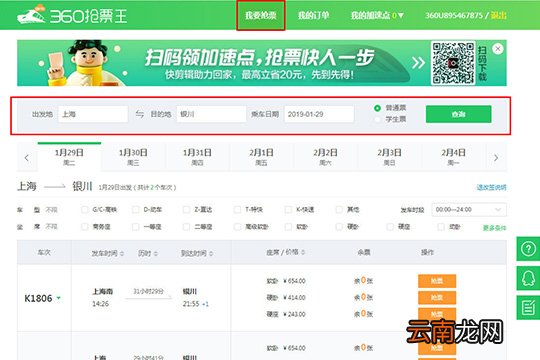
Task: Check the 硬座 seat box
Action: click(390, 227)
